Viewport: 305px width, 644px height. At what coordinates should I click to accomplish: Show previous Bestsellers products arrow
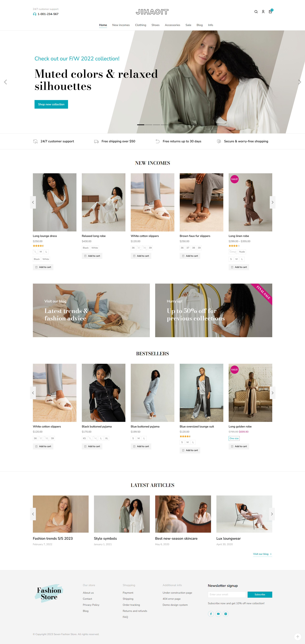click(33, 393)
